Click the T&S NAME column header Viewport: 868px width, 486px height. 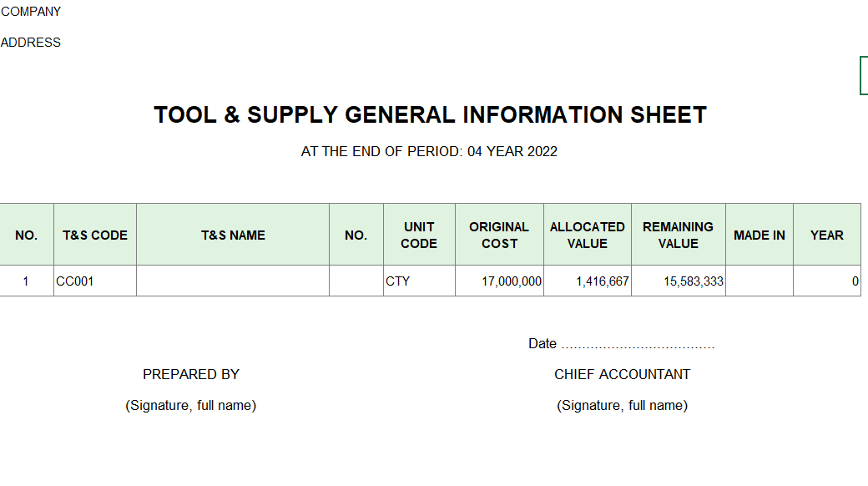tap(233, 235)
